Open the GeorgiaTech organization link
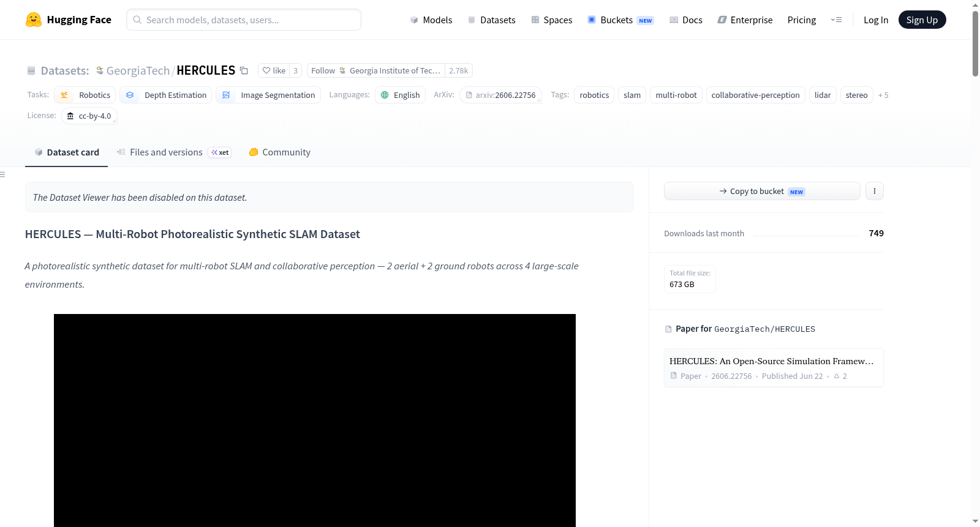980x527 pixels. click(138, 70)
